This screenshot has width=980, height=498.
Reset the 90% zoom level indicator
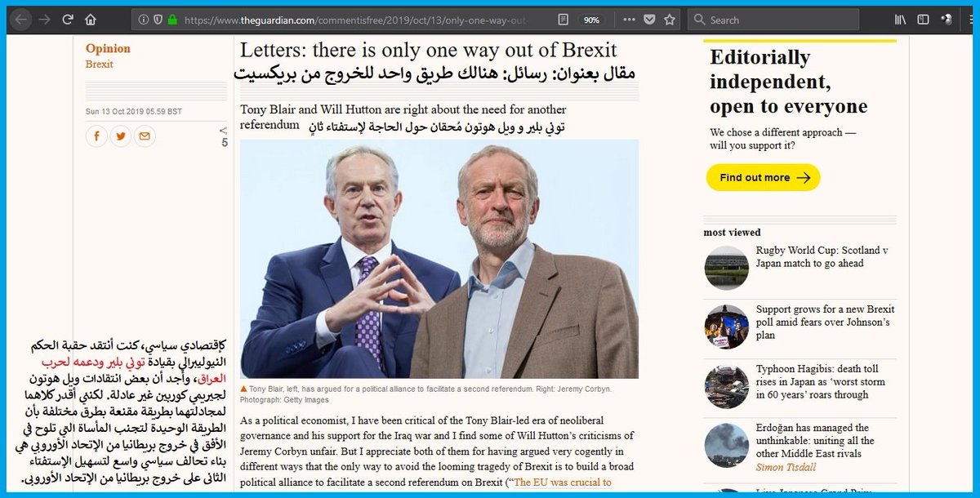point(591,20)
